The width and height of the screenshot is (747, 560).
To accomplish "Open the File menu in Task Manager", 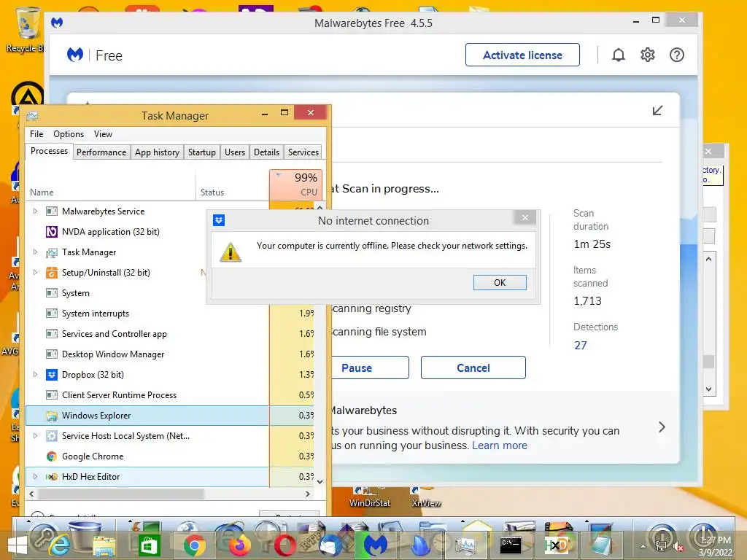I will click(x=36, y=134).
